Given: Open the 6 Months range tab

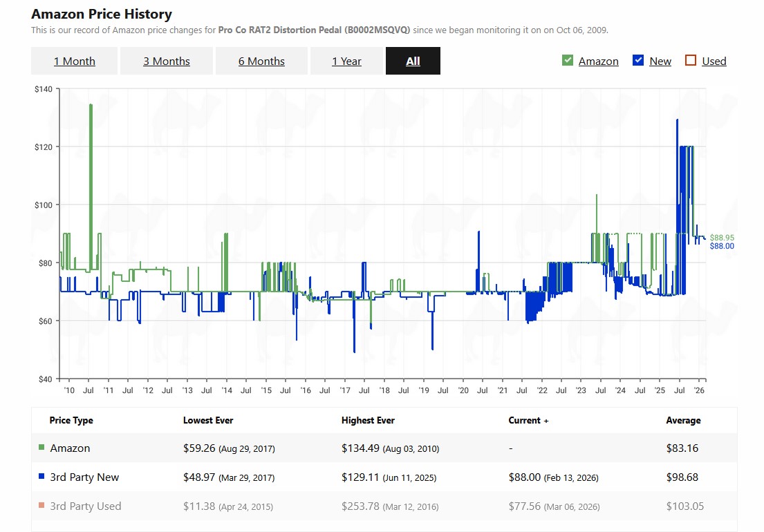Looking at the screenshot, I should pos(261,61).
